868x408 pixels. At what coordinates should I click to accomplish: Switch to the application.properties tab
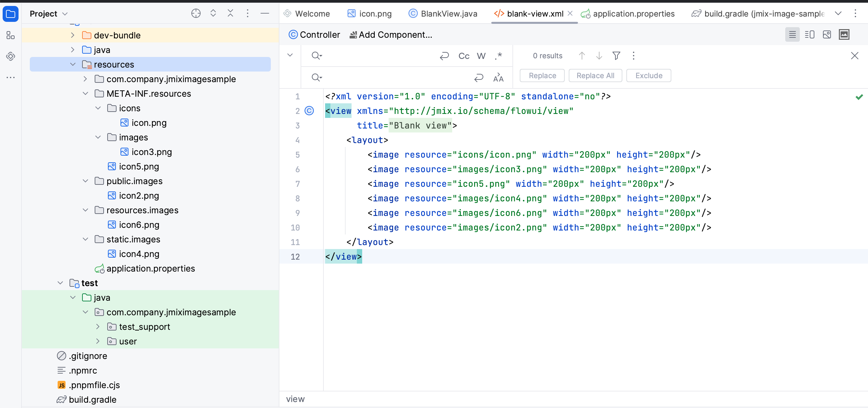pos(628,14)
